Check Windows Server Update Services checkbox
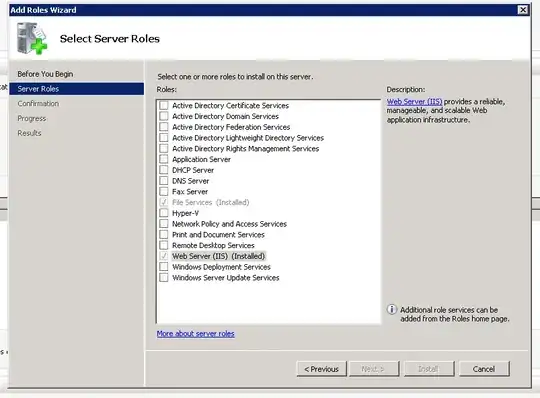 164,277
